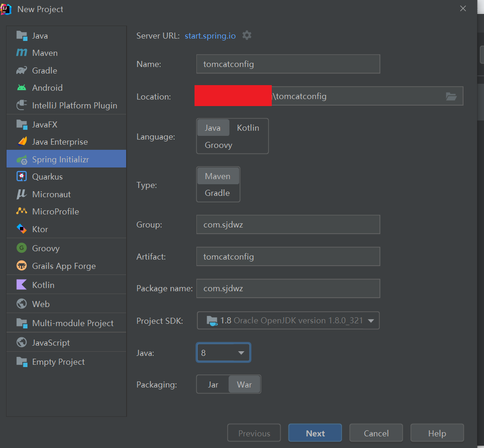Screen dimensions: 484x448
Task: Click the Group input field
Action: pyautogui.click(x=288, y=224)
